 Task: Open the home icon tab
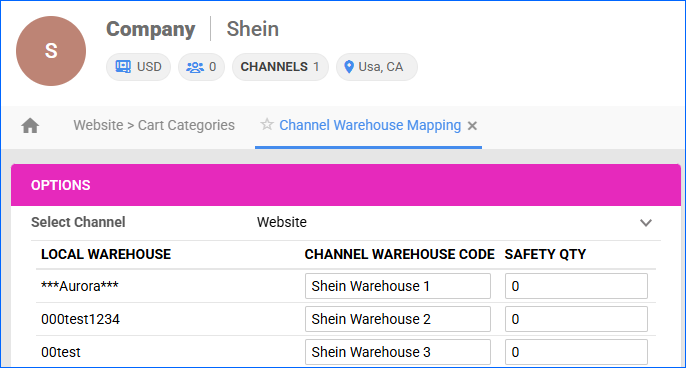[x=30, y=126]
